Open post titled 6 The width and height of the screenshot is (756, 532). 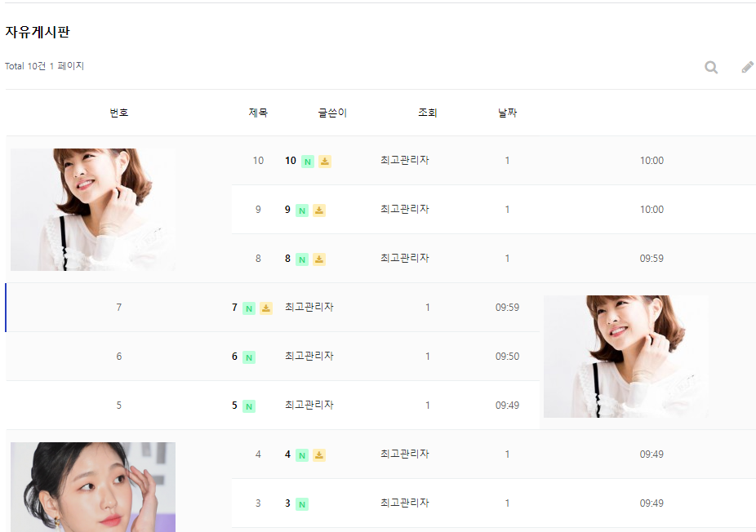[x=234, y=356]
